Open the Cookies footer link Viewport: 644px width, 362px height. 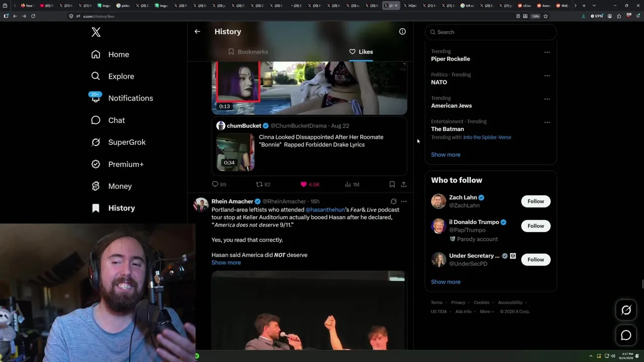[x=481, y=303]
